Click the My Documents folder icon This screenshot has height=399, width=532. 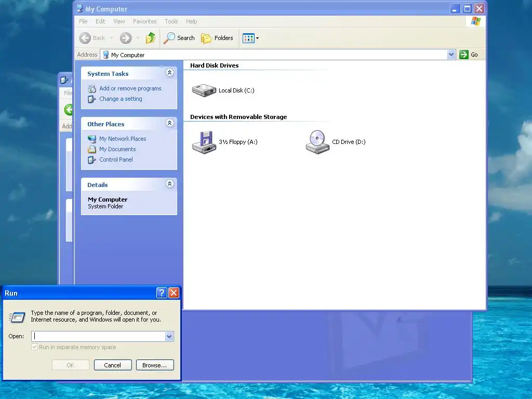(92, 149)
